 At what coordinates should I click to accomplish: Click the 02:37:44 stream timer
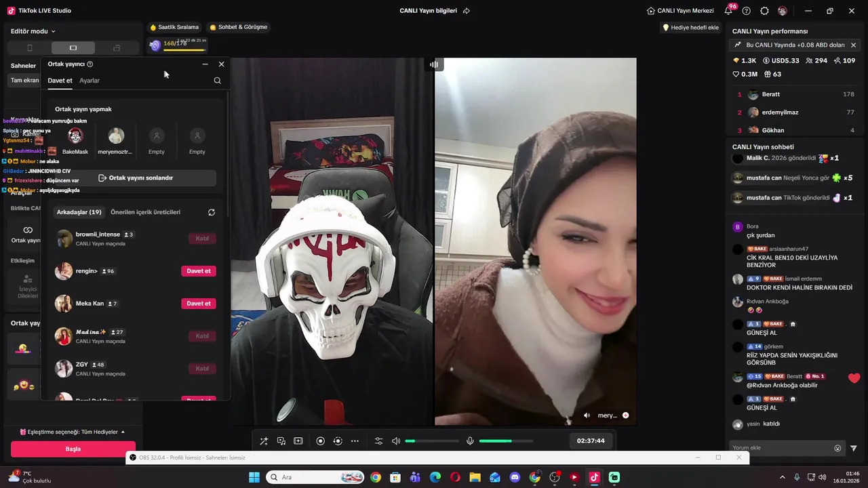pos(591,441)
